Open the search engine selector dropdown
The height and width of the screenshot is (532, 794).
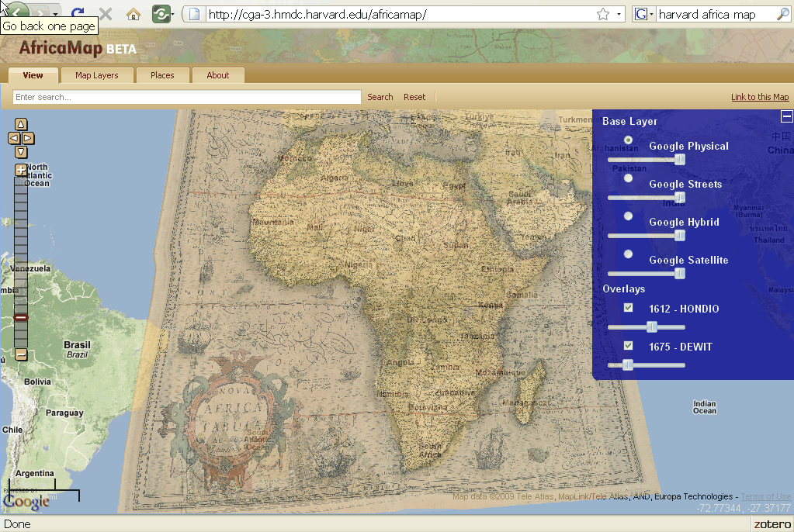point(651,14)
